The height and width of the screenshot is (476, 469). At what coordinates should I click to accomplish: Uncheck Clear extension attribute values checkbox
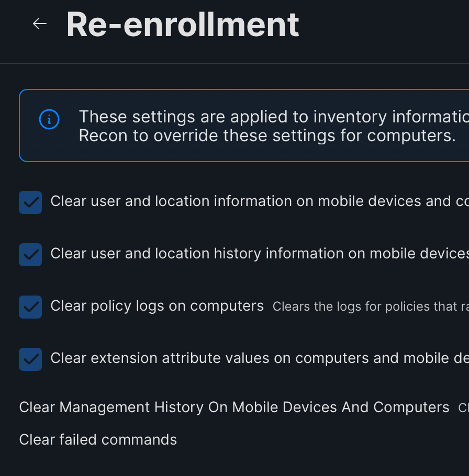click(x=30, y=359)
